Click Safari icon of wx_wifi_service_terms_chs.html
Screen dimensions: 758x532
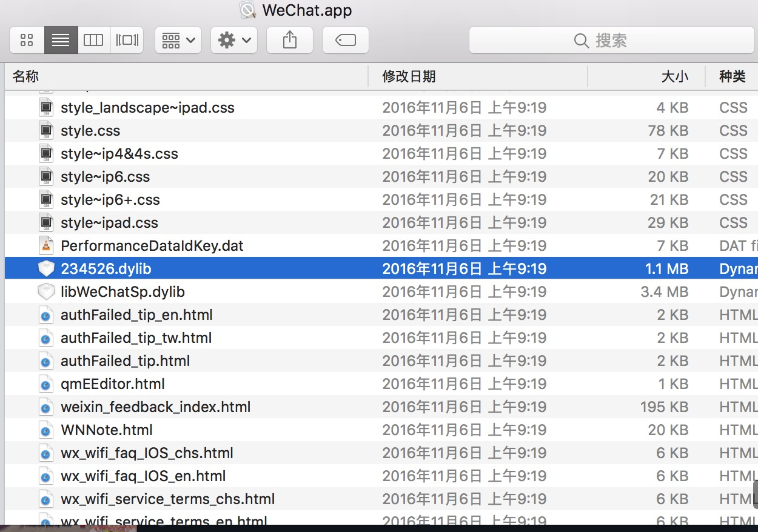[x=45, y=500]
